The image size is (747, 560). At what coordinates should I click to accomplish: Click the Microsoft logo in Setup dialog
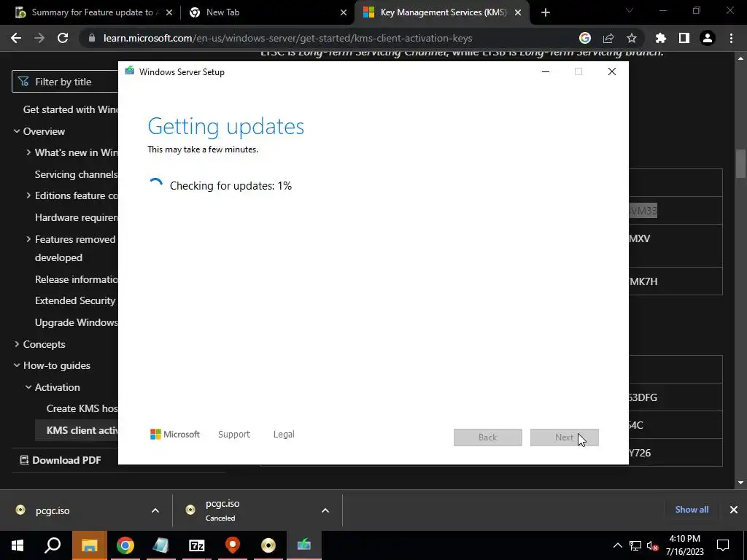[x=175, y=435]
